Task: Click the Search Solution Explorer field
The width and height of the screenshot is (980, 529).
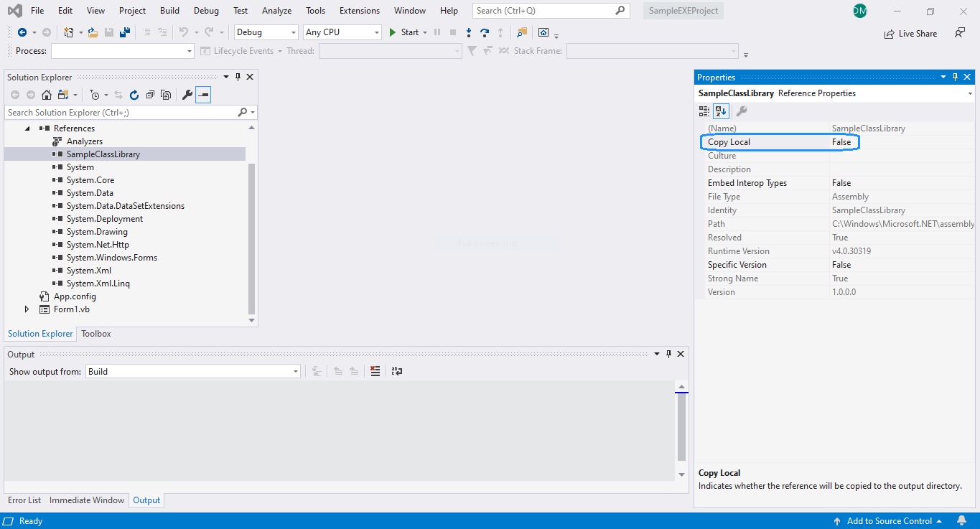Action: tap(122, 112)
